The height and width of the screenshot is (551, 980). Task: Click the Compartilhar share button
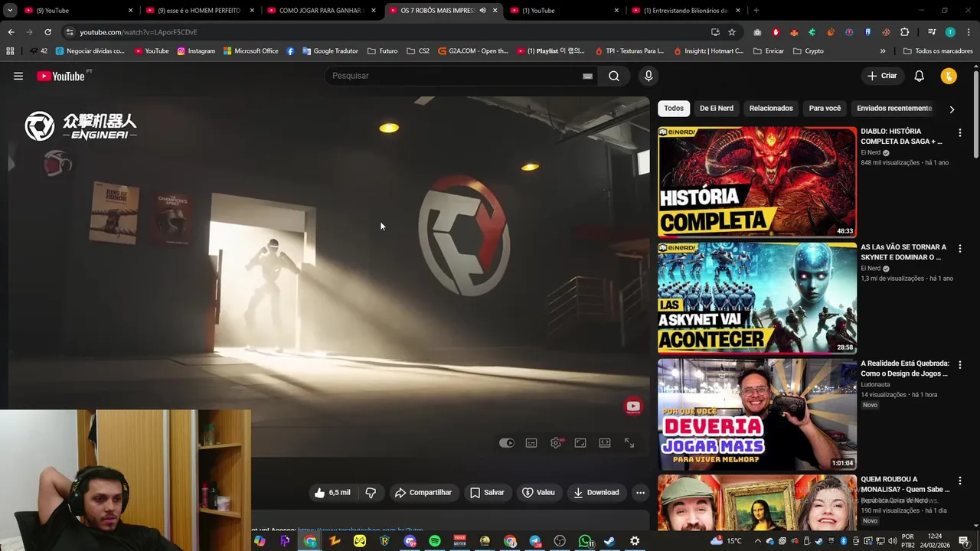pos(423,493)
